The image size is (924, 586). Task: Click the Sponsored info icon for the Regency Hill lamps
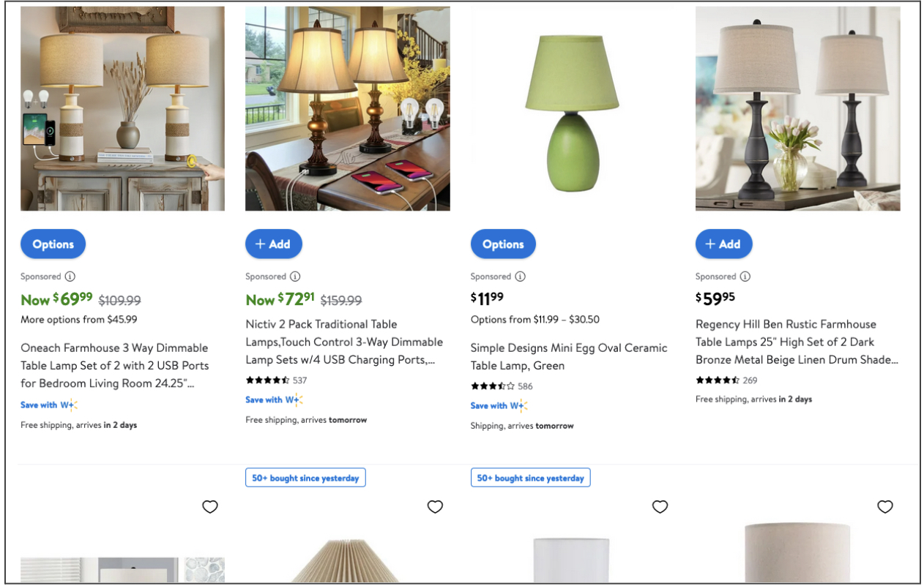click(745, 277)
